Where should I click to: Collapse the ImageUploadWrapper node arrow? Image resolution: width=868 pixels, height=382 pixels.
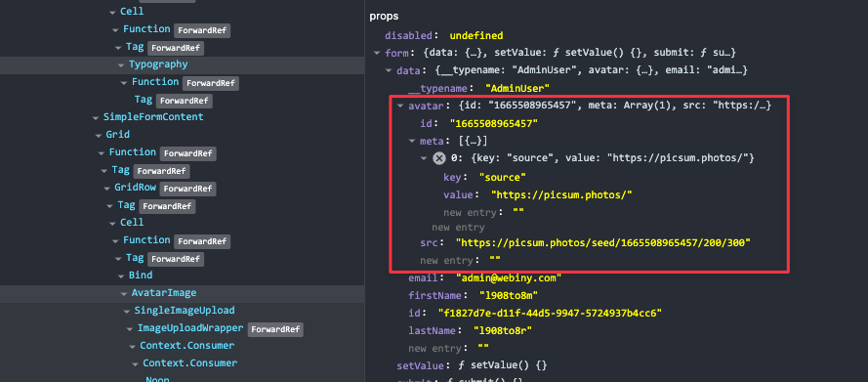[130, 329]
